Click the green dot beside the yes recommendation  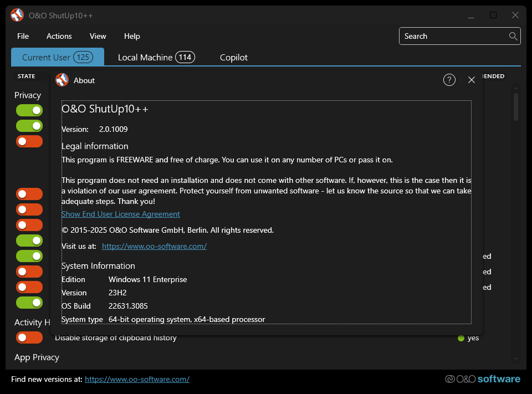[461, 338]
